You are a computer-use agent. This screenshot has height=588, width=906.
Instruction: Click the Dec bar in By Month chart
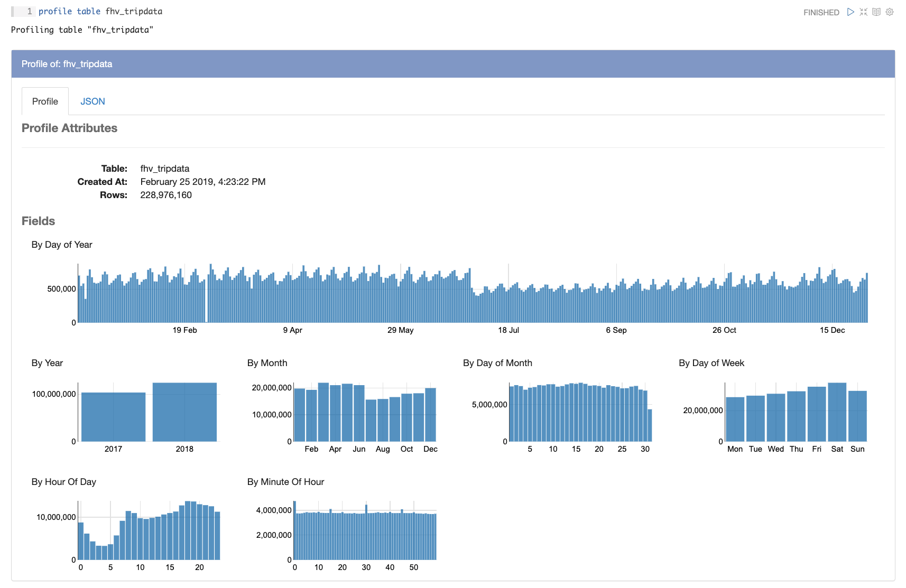(x=430, y=415)
